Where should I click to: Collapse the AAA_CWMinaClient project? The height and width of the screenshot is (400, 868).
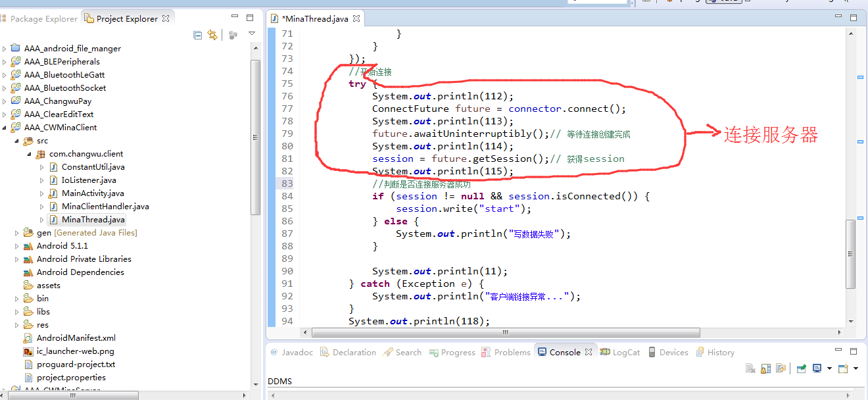5,128
